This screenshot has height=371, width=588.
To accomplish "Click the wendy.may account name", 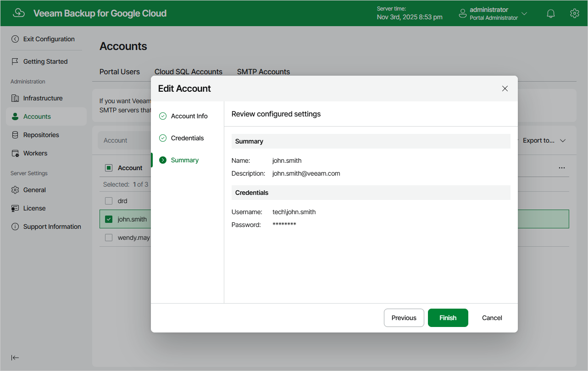I will 134,238.
